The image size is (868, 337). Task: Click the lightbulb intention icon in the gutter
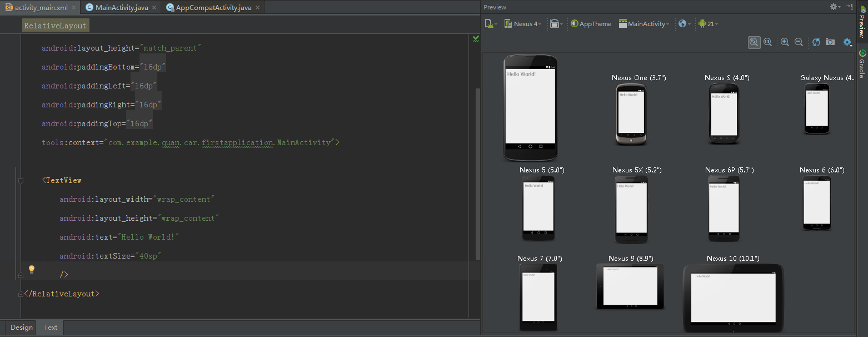coord(32,269)
